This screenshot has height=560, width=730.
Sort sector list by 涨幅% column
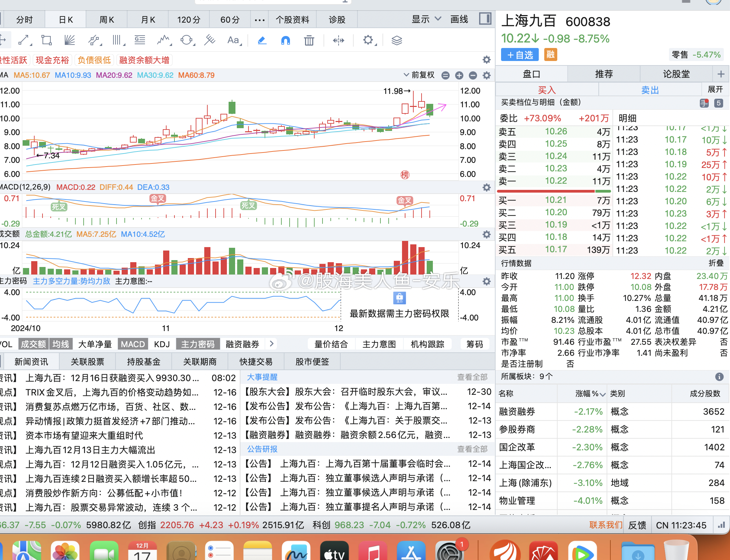coord(590,394)
